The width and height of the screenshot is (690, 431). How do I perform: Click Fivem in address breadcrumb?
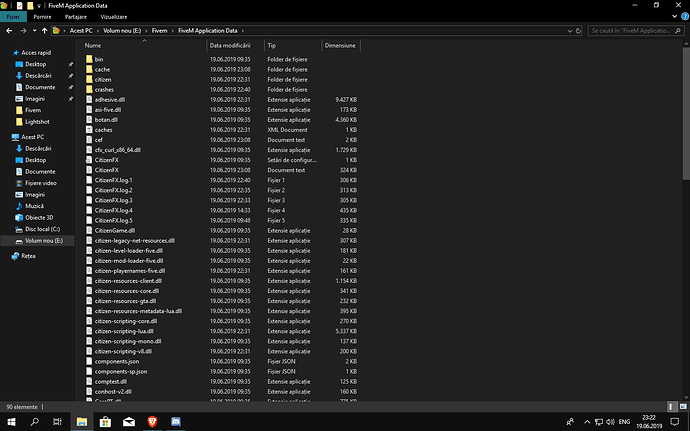[159, 31]
